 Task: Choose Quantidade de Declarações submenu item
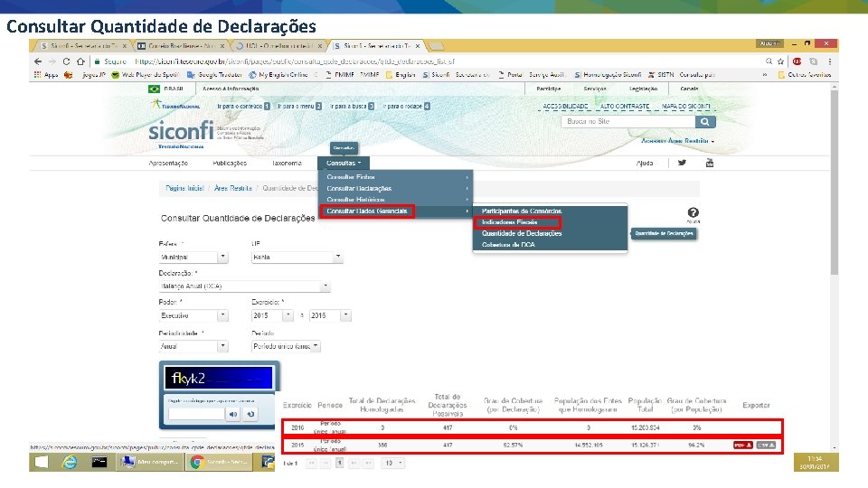tap(551, 233)
